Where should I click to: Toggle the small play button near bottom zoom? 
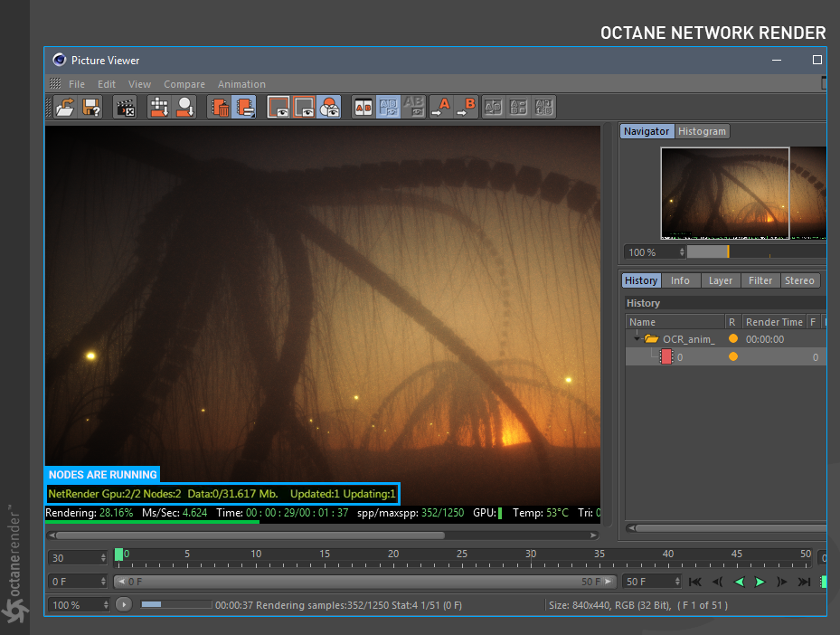click(124, 604)
